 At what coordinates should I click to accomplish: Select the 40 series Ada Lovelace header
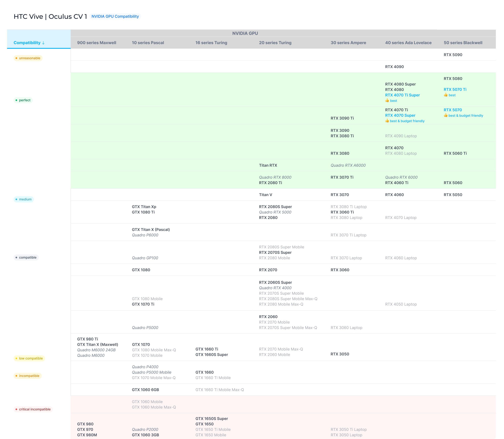408,43
